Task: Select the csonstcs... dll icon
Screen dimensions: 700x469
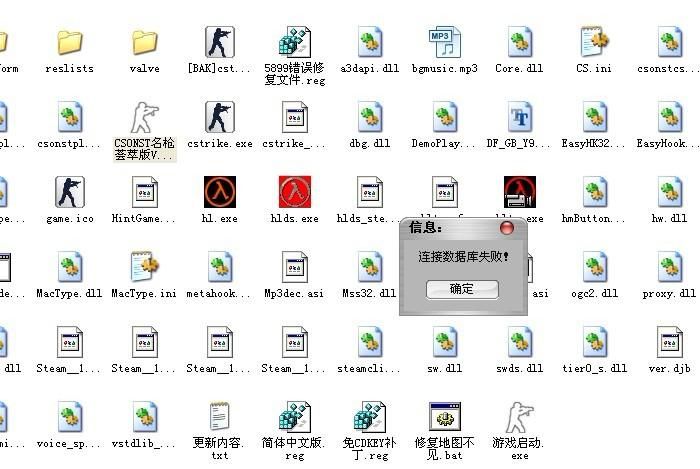Action: tap(670, 42)
